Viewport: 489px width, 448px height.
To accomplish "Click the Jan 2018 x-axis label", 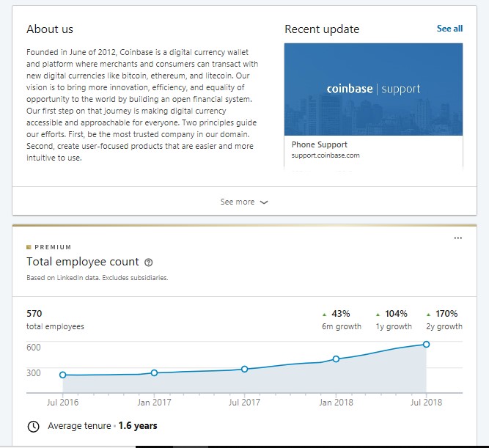I will pos(336,402).
